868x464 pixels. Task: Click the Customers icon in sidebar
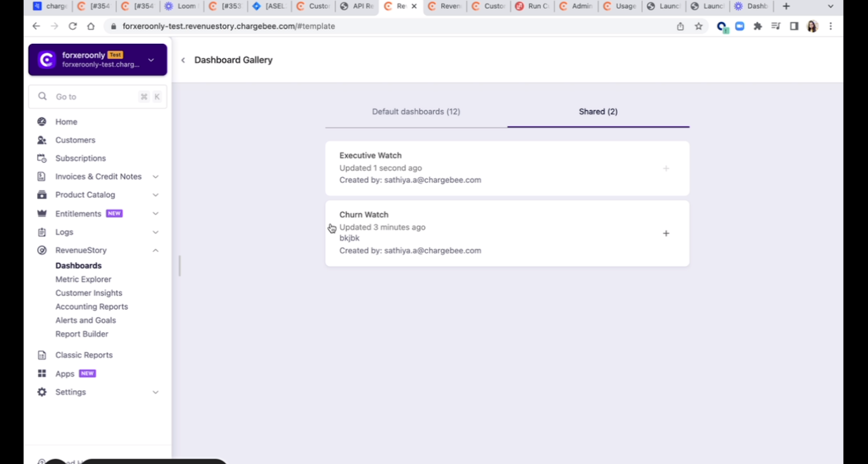click(42, 140)
